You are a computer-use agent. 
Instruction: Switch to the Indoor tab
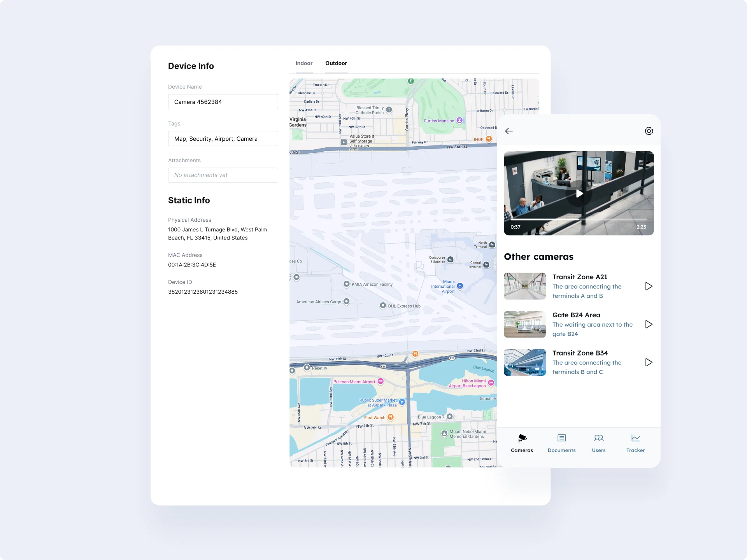pyautogui.click(x=304, y=63)
